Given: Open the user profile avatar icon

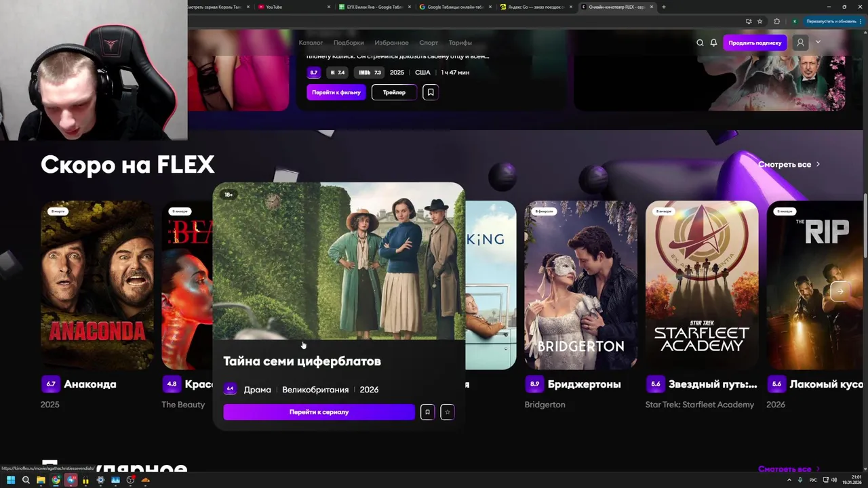Looking at the screenshot, I should click(x=800, y=43).
